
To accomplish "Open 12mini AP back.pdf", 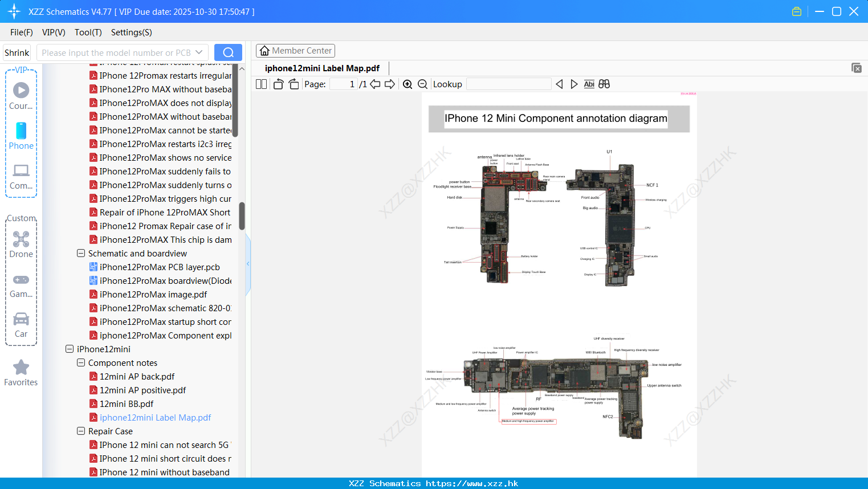I will [x=132, y=377].
